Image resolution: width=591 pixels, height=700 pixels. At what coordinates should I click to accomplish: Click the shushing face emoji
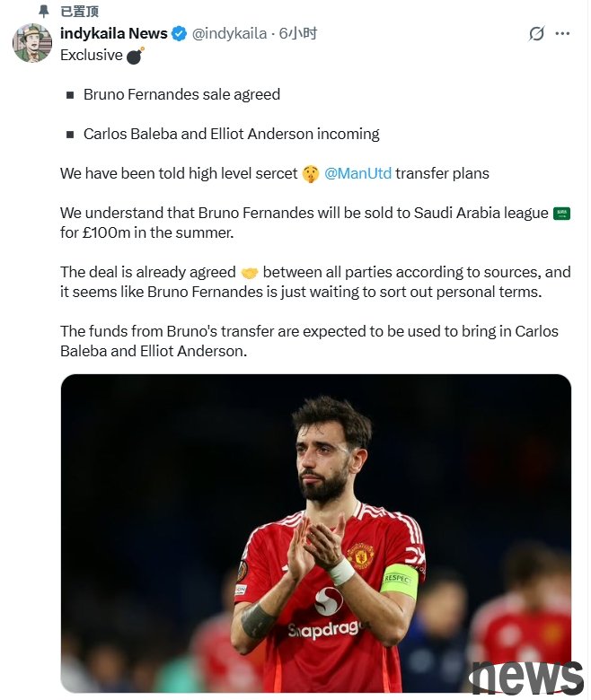(x=310, y=174)
